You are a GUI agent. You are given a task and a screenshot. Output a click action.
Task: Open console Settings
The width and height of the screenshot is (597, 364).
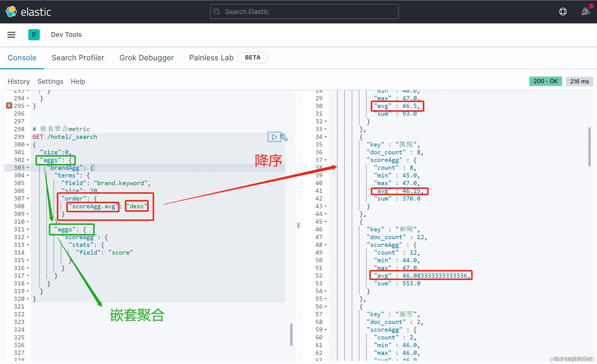tap(50, 81)
